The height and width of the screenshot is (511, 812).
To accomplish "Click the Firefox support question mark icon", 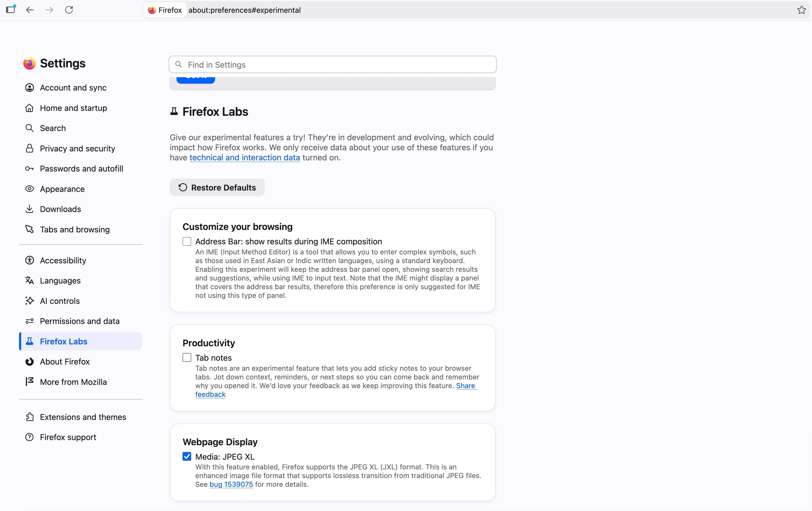I will click(x=30, y=437).
